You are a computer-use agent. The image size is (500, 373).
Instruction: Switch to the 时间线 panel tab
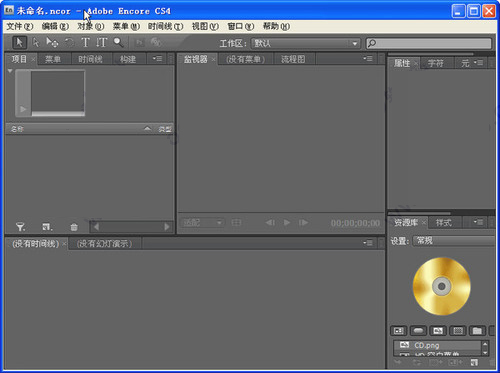click(90, 59)
